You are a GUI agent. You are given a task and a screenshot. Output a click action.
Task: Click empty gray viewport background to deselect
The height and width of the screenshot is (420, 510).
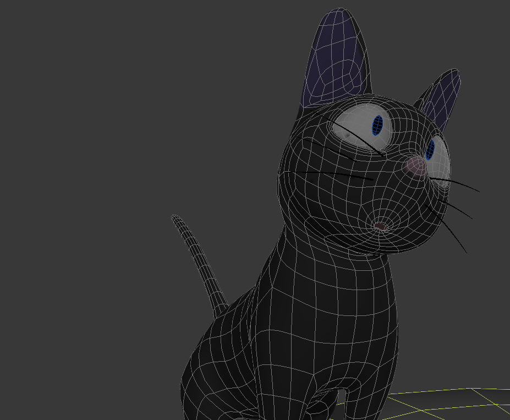(x=110, y=138)
